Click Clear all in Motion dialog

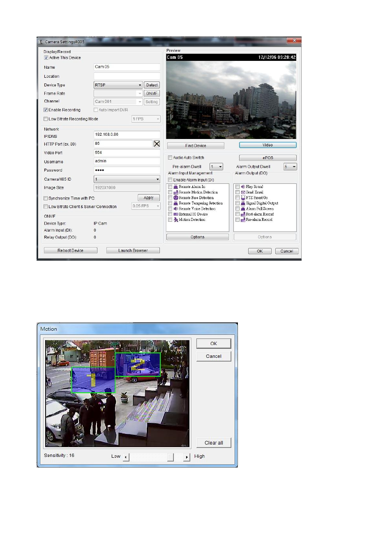coord(214,443)
